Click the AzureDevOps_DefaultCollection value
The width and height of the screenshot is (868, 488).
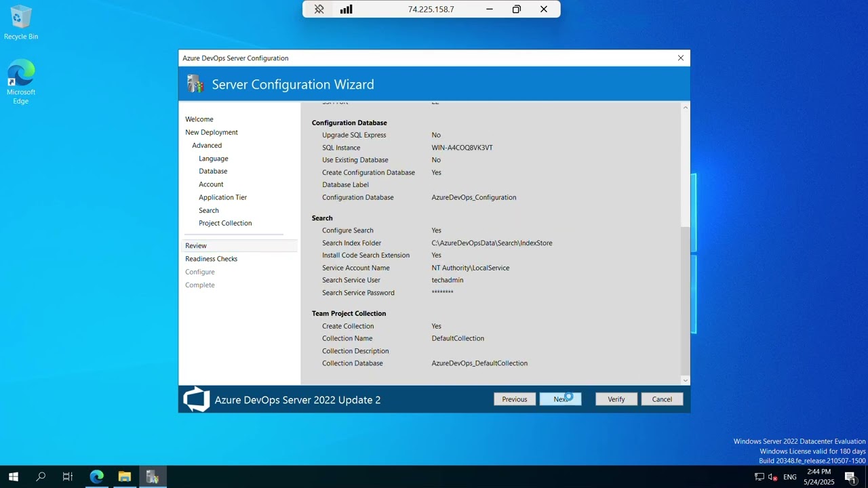pos(479,363)
